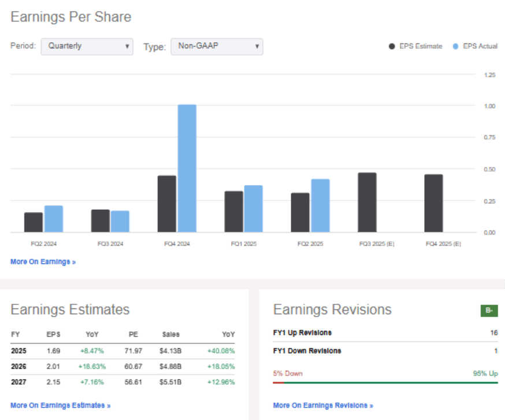Viewport: 505px width, 420px height.
Task: Select the blue FQ1 2025 actual bar
Action: pyautogui.click(x=253, y=209)
